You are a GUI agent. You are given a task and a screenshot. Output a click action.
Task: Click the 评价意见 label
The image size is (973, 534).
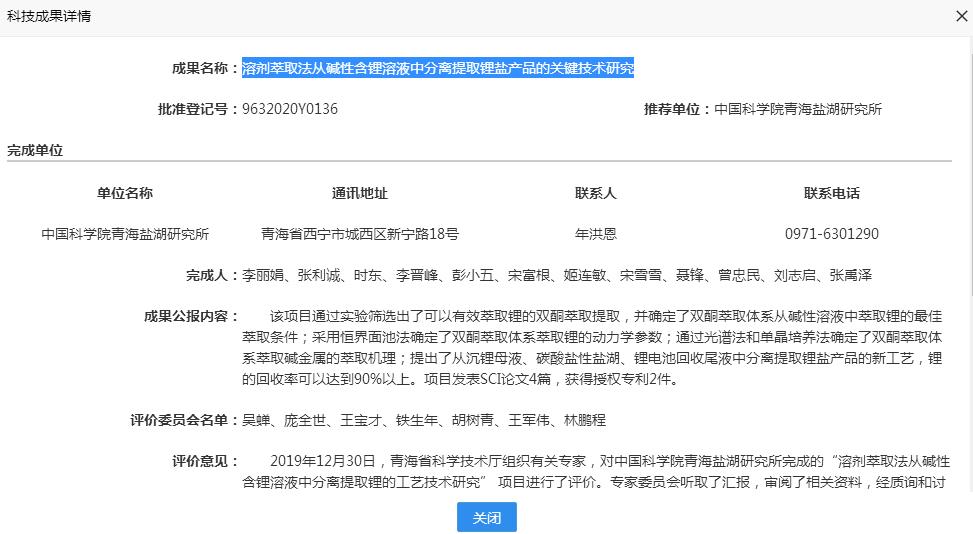(205, 461)
